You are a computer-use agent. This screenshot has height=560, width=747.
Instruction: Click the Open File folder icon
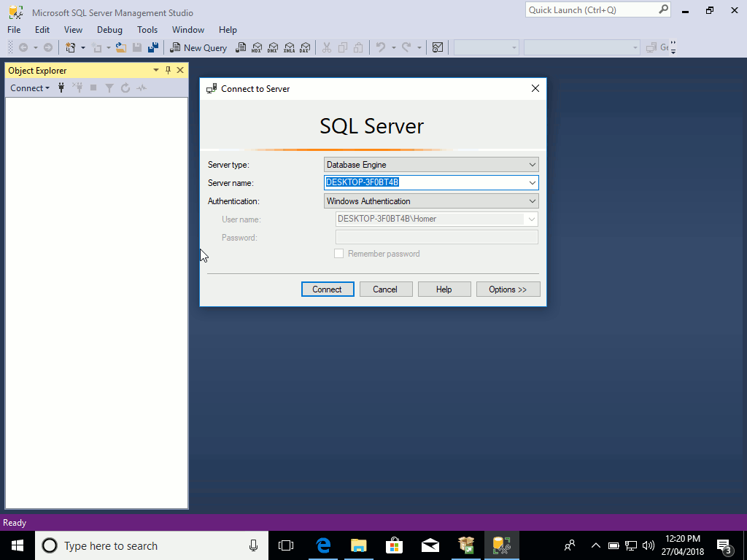pos(121,47)
